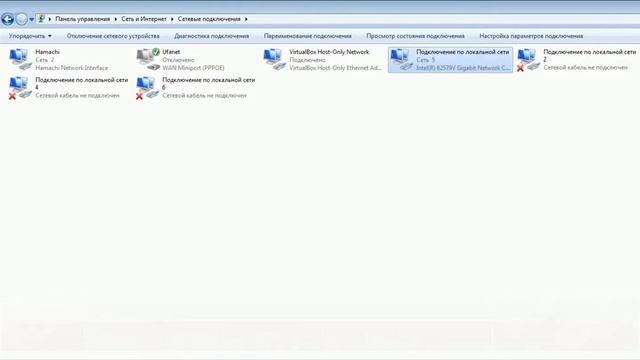640x360 pixels.
Task: Click Просмотр состояния подключения
Action: click(415, 36)
